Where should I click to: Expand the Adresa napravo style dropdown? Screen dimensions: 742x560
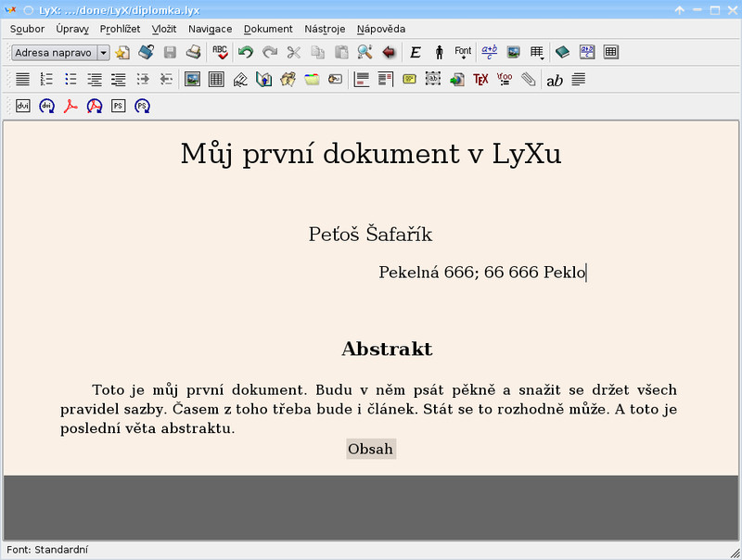point(103,53)
